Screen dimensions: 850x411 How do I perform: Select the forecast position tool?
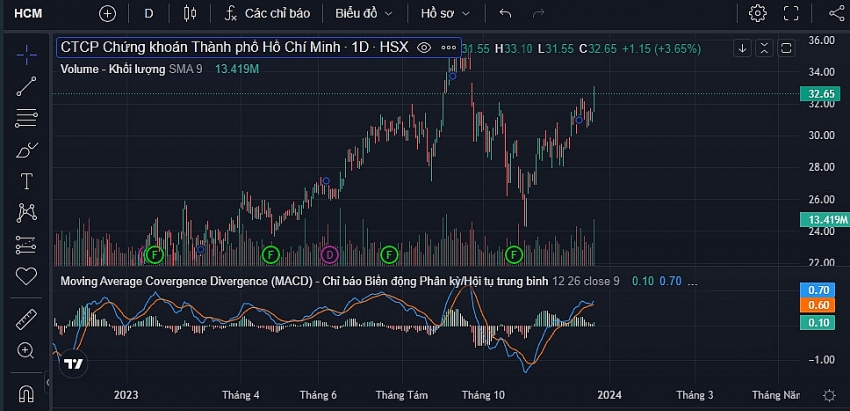[x=26, y=245]
